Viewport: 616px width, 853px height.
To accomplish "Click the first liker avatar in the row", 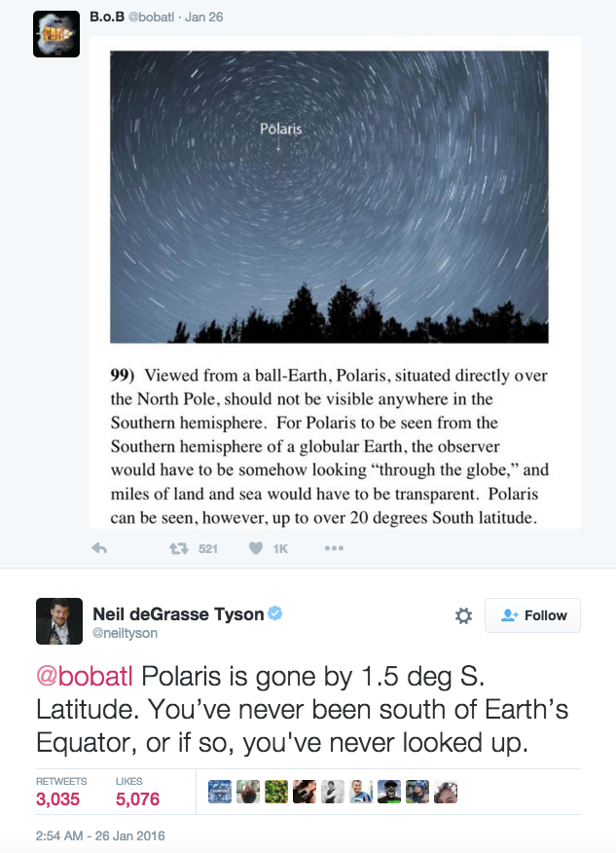I will point(220,793).
